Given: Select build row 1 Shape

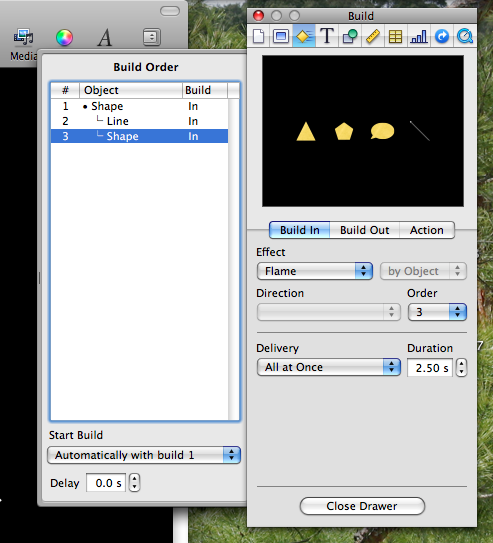Looking at the screenshot, I should tap(140, 106).
